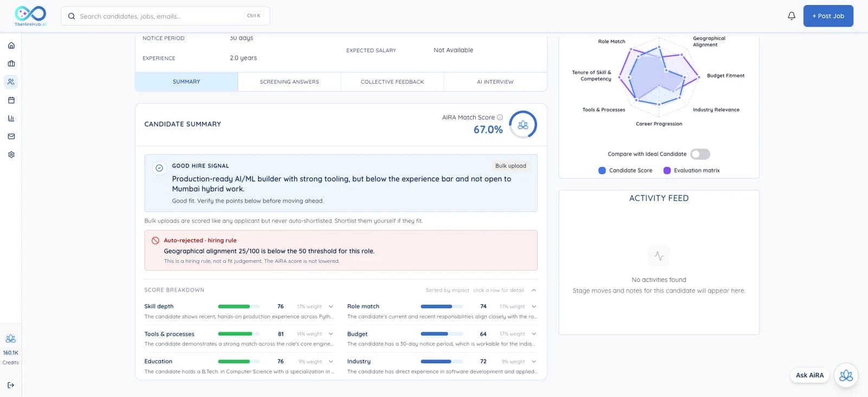Click the Candidate Score legend swatch
This screenshot has width=868, height=397.
click(x=602, y=171)
